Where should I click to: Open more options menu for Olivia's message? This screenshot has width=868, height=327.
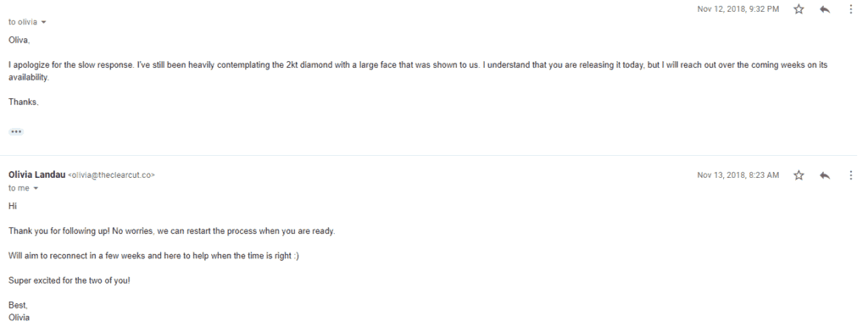851,175
